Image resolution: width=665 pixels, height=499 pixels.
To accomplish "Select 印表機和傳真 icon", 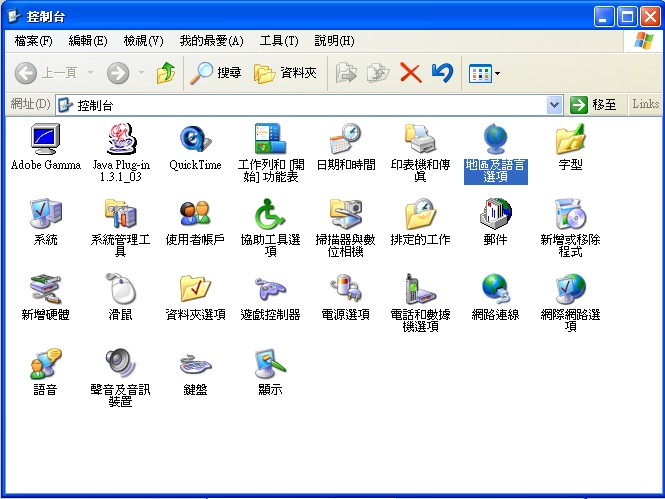I will (420, 139).
